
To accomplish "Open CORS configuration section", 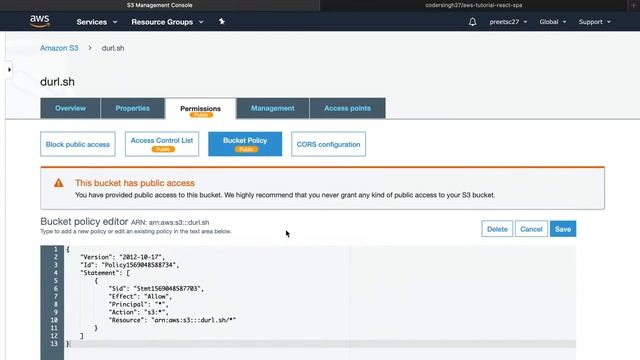I will coord(328,144).
